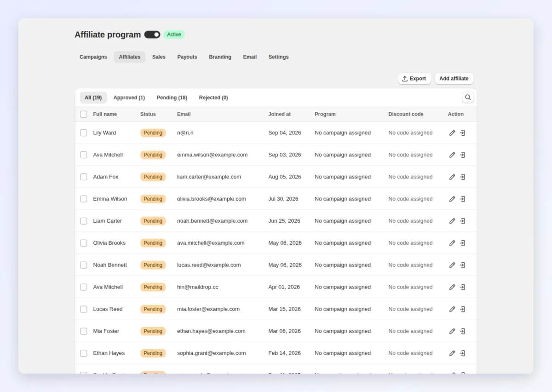
Task: Click the email n@n.n
Action: [x=185, y=133]
